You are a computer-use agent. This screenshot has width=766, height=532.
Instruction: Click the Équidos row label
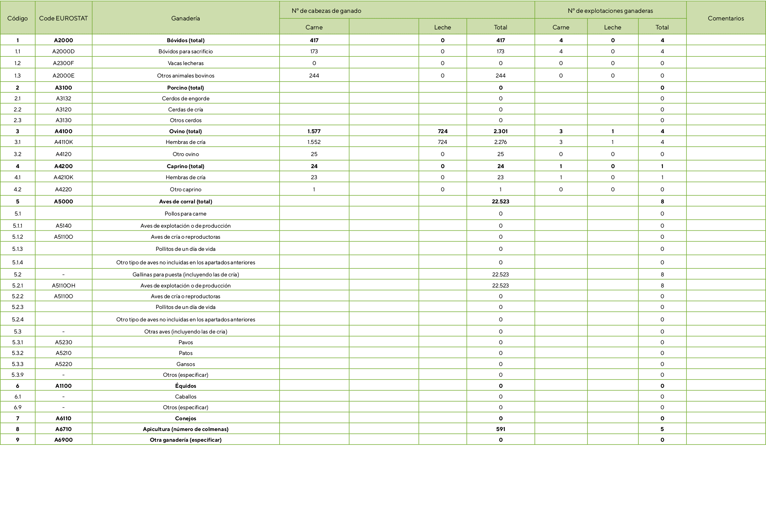tap(185, 386)
